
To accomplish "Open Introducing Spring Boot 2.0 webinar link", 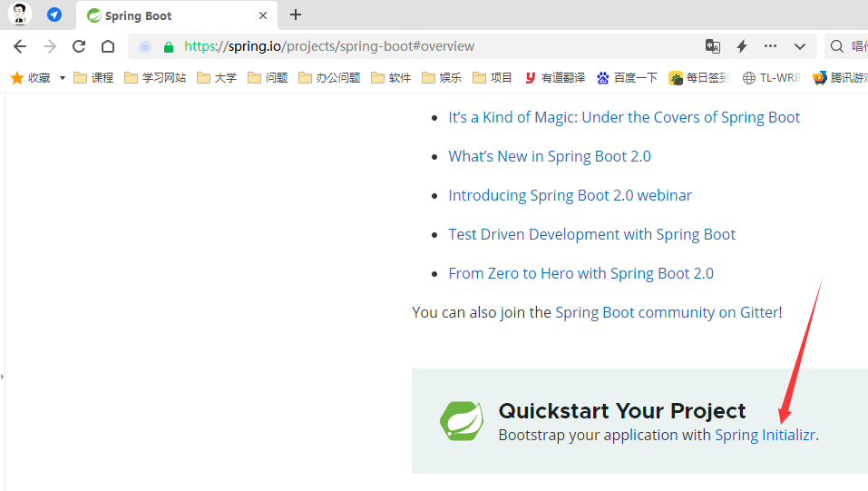I will [570, 196].
